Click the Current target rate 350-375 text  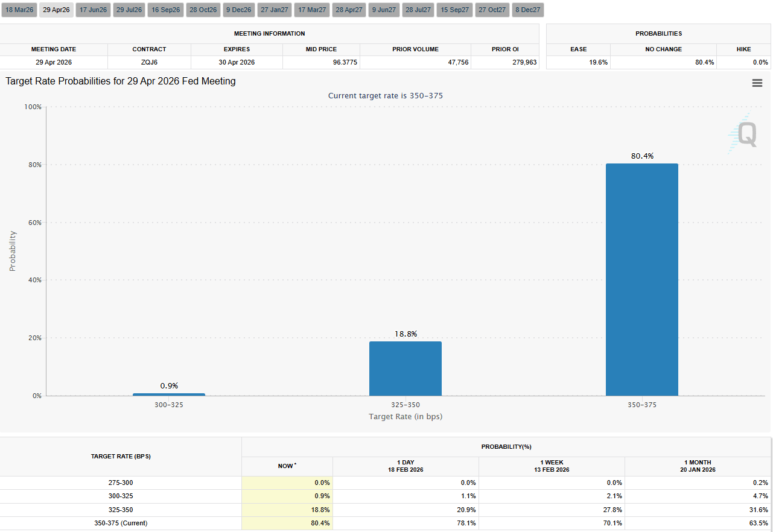[385, 95]
